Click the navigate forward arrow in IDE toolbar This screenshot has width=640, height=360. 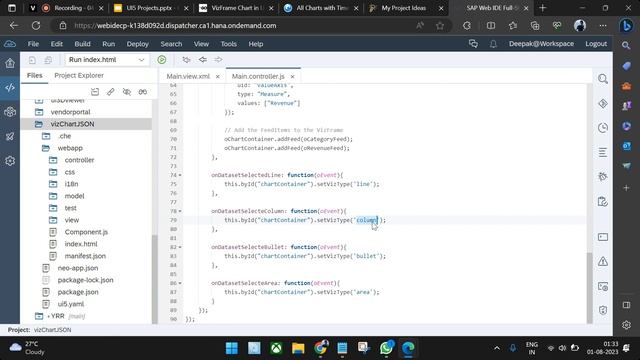point(218,60)
